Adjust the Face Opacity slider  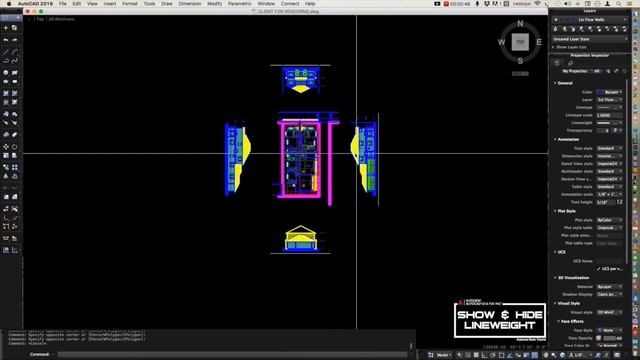609,338
